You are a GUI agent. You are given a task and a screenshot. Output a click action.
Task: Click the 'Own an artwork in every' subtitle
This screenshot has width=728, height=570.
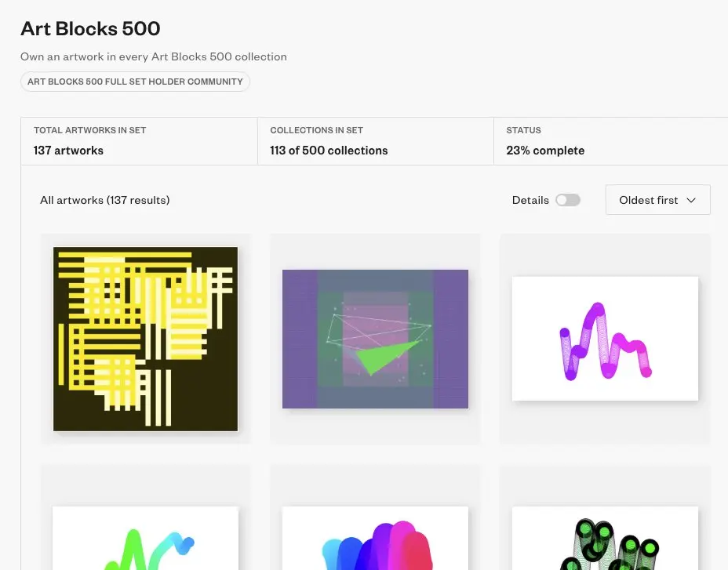click(154, 56)
